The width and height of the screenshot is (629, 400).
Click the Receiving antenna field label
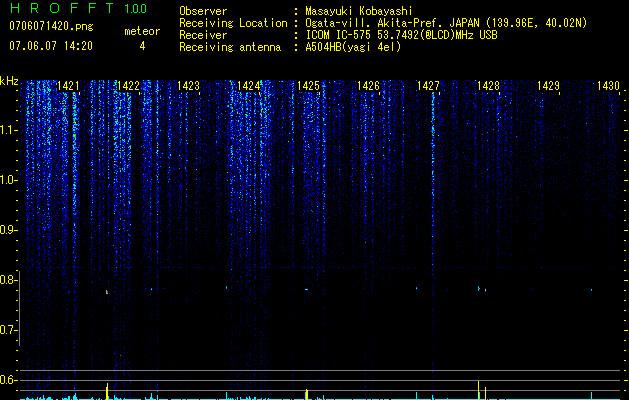[x=230, y=47]
